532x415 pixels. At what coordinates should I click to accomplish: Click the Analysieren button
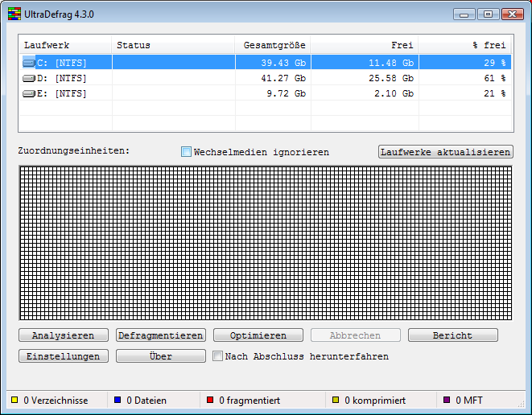(64, 335)
